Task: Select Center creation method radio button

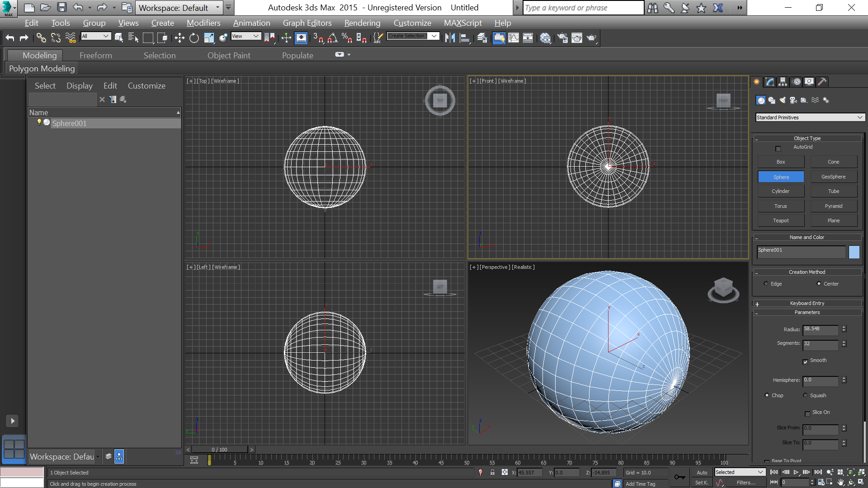Action: point(819,284)
